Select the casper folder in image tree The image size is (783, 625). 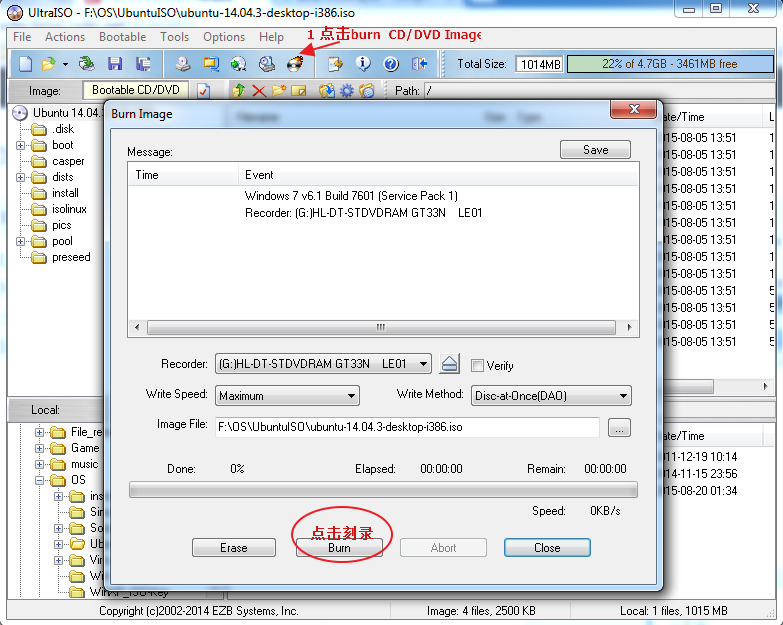coord(68,161)
